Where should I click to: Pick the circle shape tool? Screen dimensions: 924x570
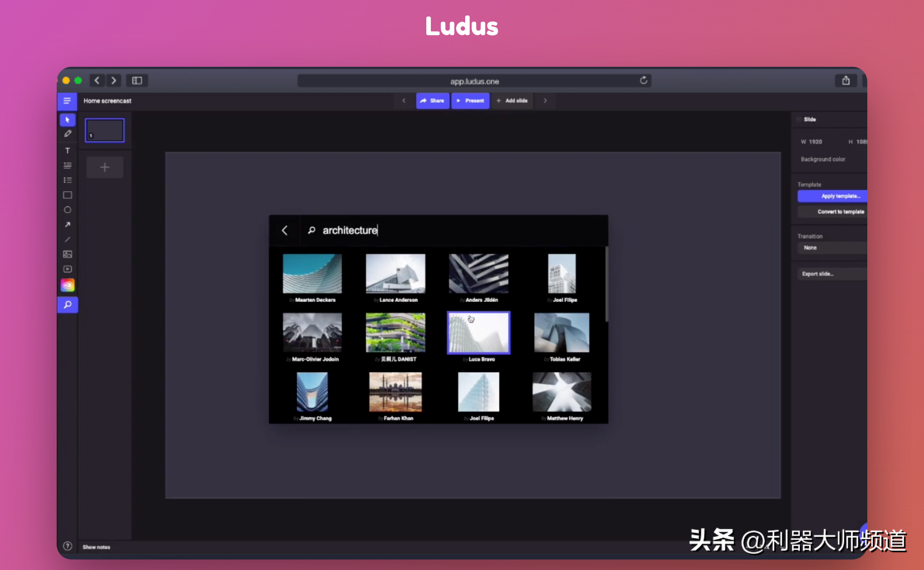point(68,210)
